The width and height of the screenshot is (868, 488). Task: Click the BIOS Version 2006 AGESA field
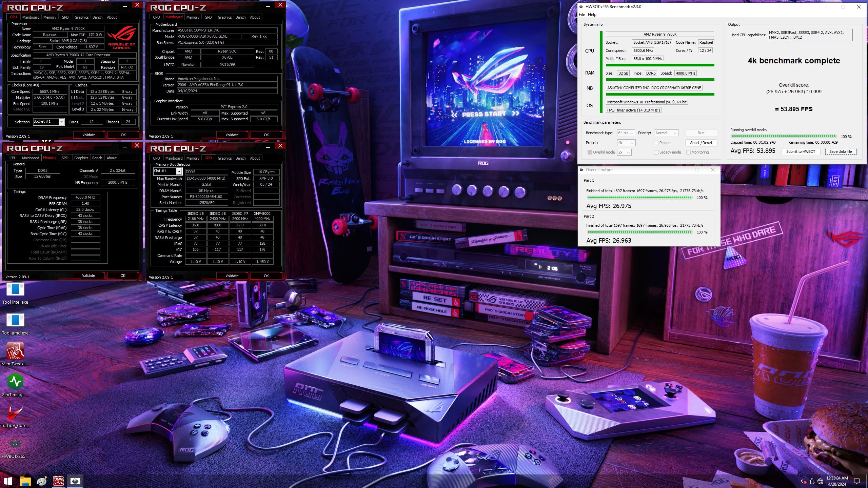(227, 85)
